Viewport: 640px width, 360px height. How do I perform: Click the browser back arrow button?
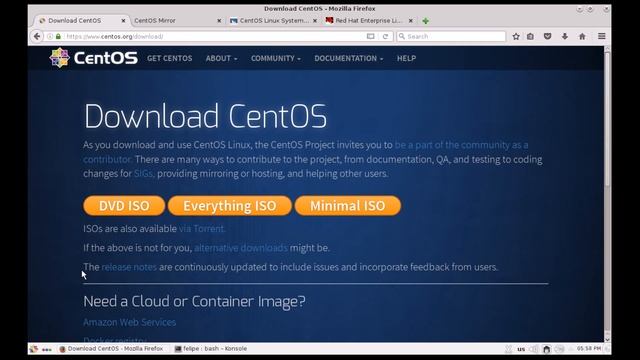[x=37, y=36]
